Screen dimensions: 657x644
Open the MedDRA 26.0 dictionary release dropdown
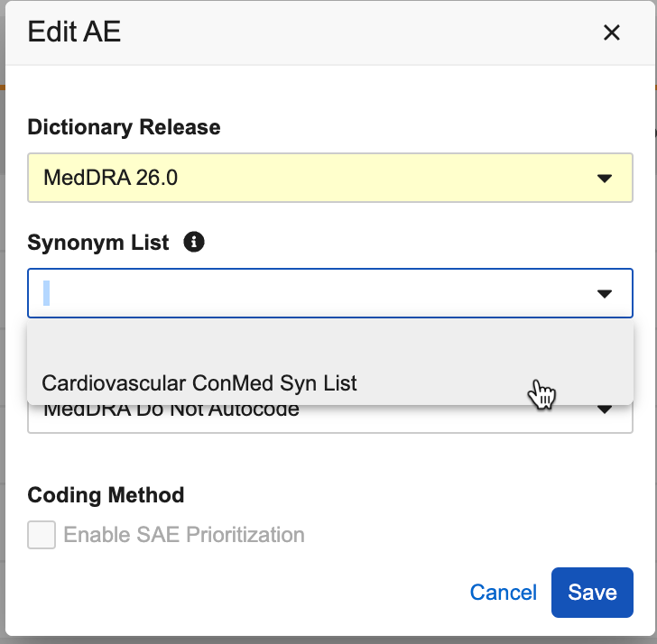(x=329, y=179)
